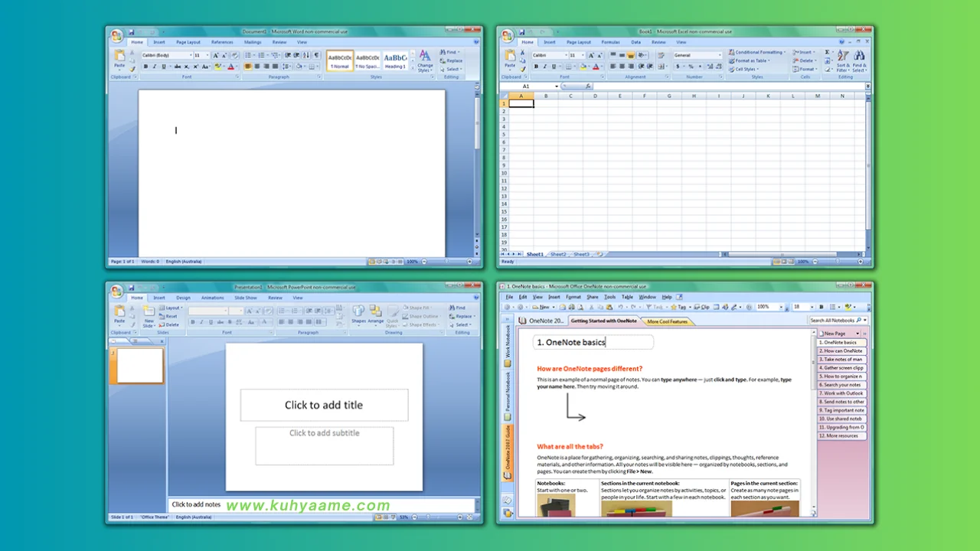Toggle justify alignment in Word
Screen dimensions: 980x551
pos(276,67)
